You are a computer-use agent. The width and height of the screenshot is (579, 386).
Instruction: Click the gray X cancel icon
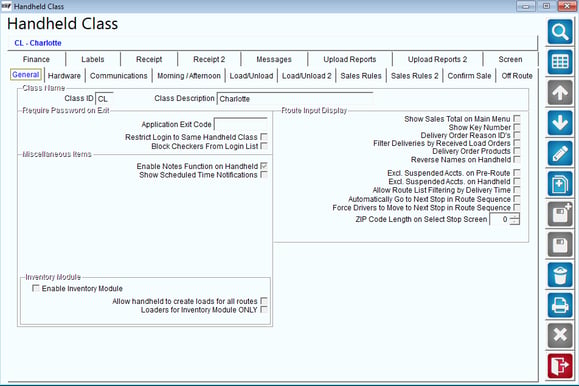pyautogui.click(x=560, y=335)
